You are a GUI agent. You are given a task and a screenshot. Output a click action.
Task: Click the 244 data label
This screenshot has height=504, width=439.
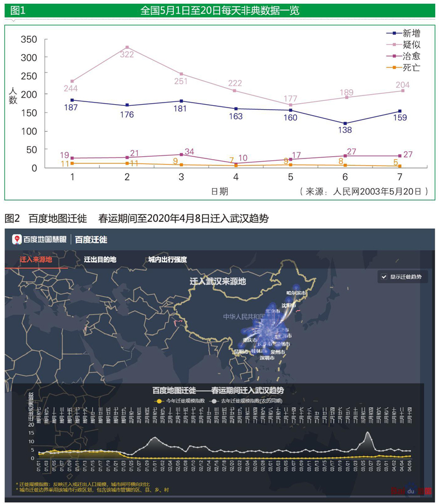(x=70, y=88)
